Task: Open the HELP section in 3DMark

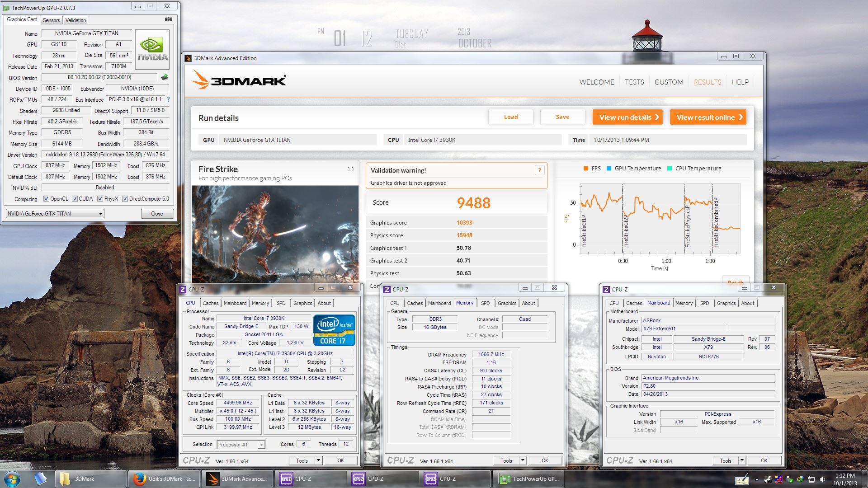Action: tap(740, 82)
